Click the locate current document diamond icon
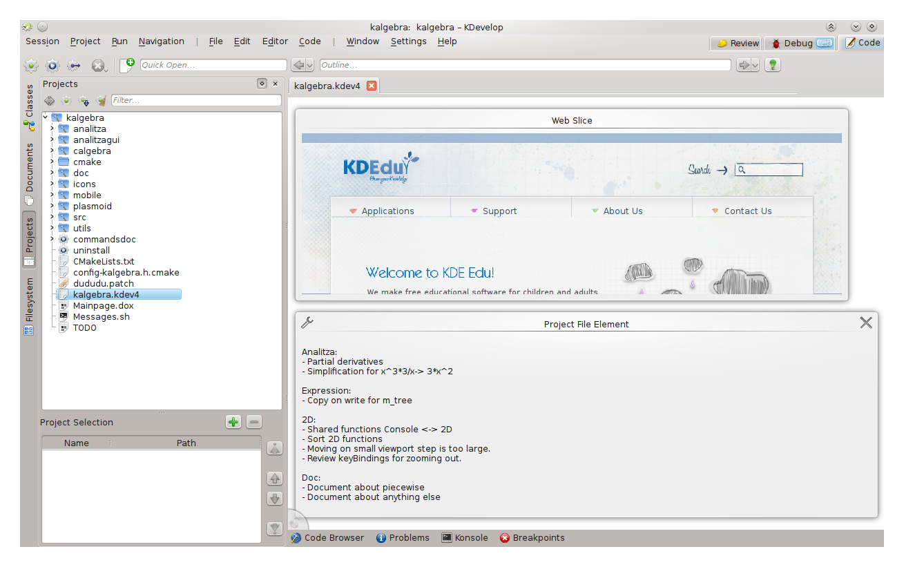This screenshot has height=567, width=924. 50,100
